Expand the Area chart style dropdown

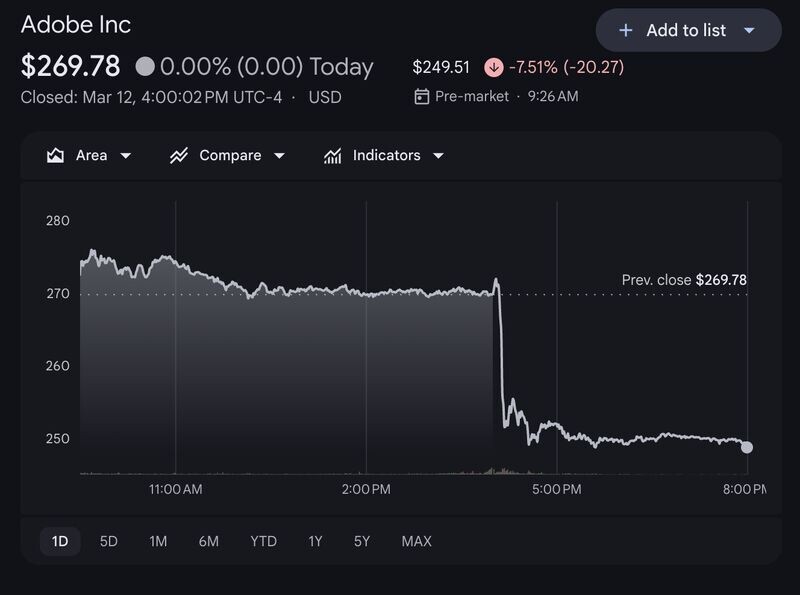click(126, 156)
